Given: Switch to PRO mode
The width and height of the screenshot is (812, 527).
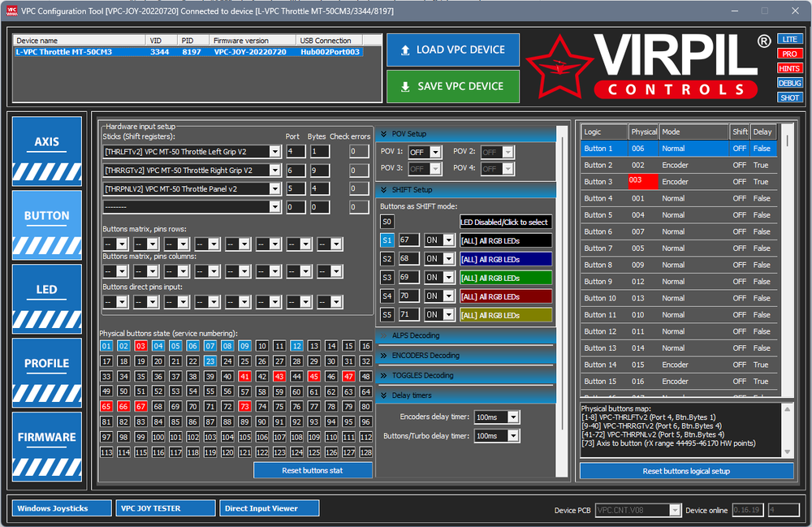Looking at the screenshot, I should (x=790, y=54).
